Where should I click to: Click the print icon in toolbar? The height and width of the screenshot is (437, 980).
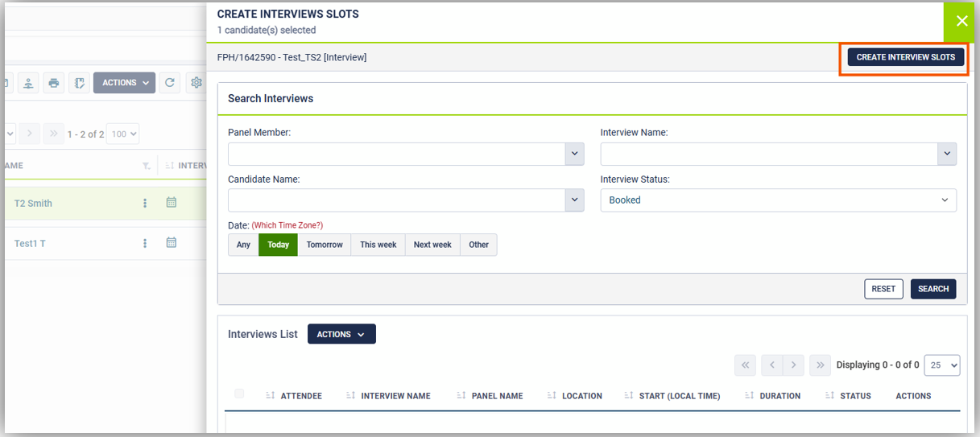(x=54, y=83)
